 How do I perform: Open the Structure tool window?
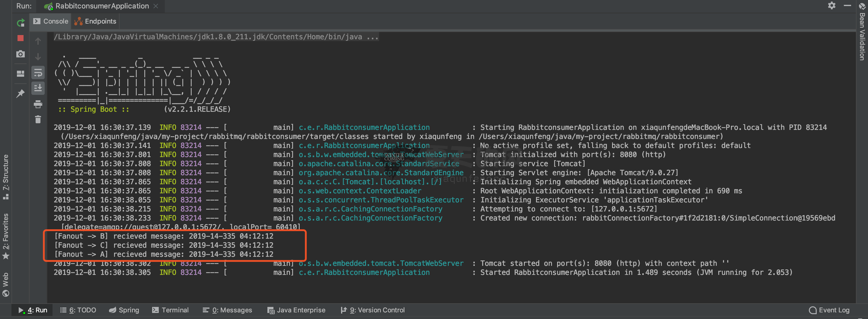pyautogui.click(x=6, y=177)
